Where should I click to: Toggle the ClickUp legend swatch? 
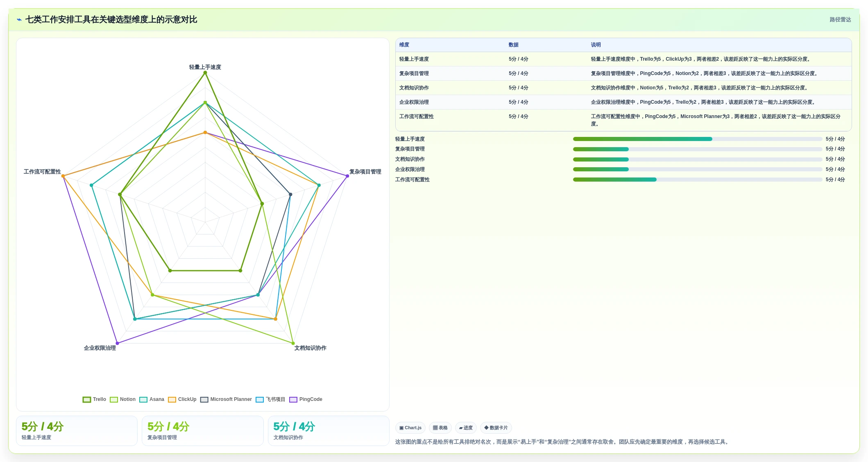(172, 400)
